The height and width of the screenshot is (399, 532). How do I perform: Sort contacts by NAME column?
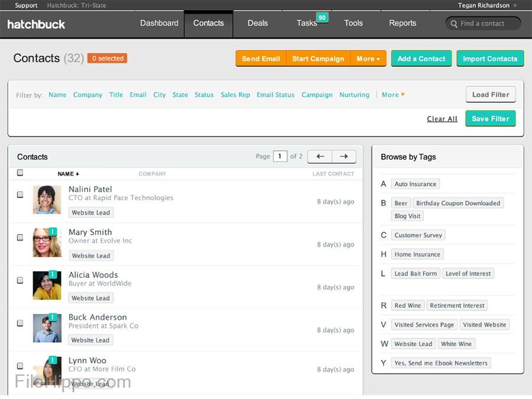[x=68, y=174]
